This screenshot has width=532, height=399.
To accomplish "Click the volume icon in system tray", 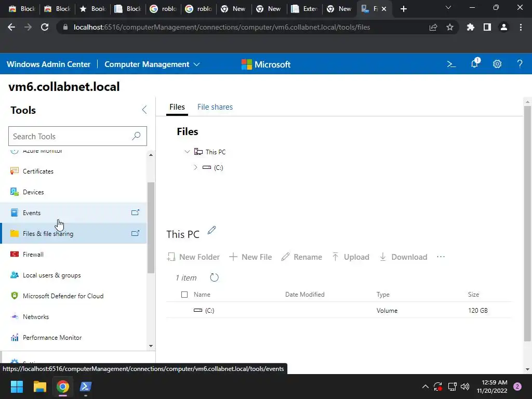I will pos(465,387).
